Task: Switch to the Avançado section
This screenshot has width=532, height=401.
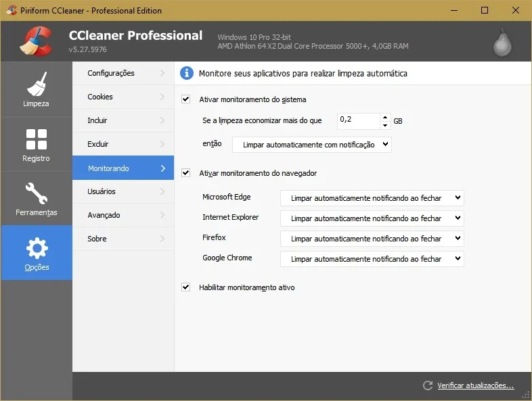Action: [x=123, y=215]
